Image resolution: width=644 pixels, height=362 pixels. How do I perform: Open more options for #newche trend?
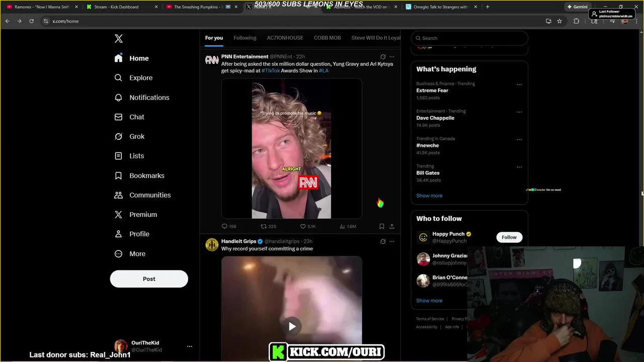click(519, 139)
